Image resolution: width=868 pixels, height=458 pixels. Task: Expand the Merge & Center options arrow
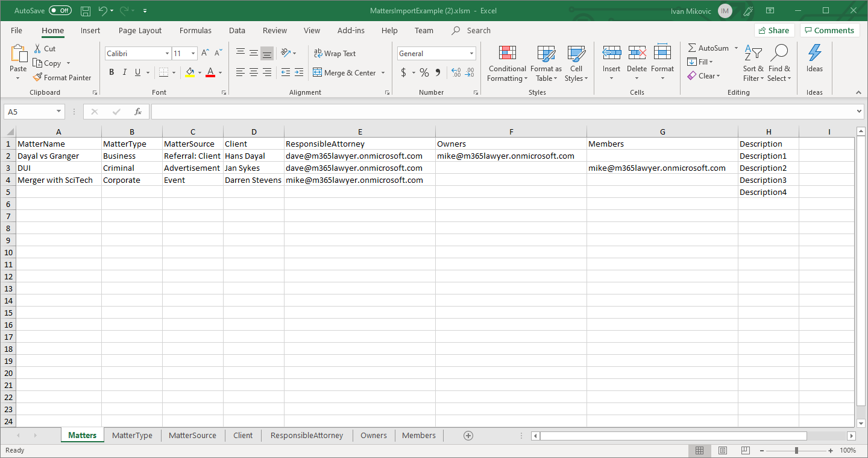coord(383,73)
